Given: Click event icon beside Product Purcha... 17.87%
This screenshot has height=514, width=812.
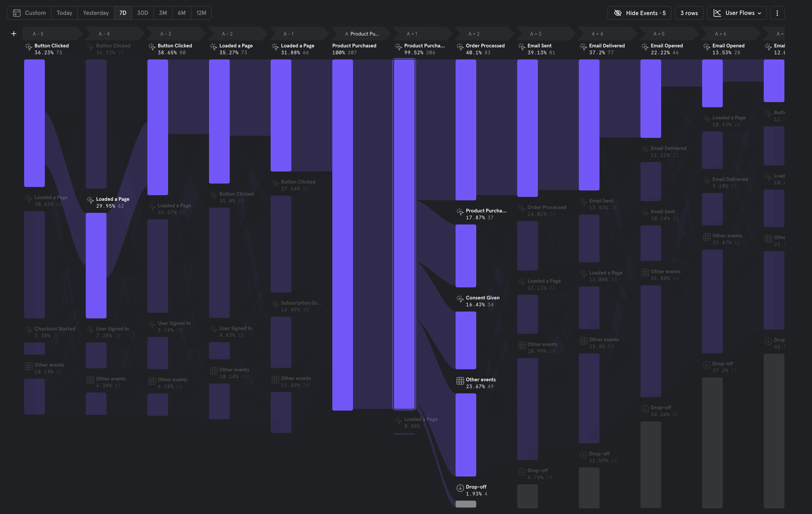Looking at the screenshot, I should pos(460,212).
